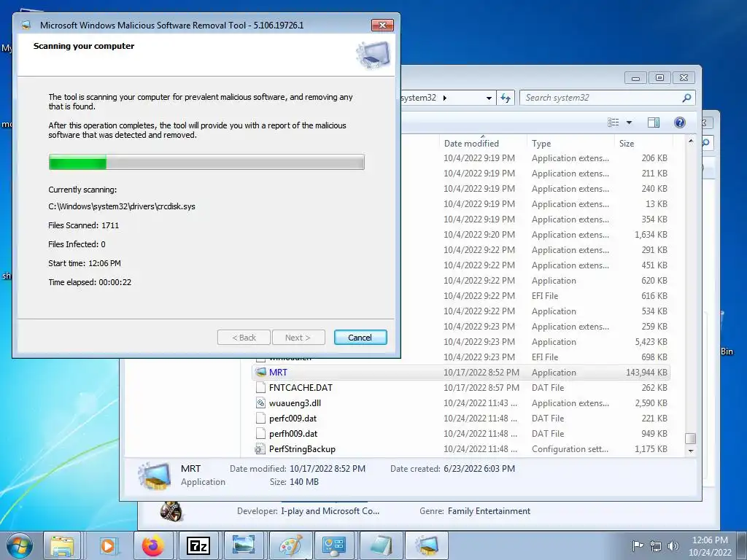Select the perfc009.dat file

[461, 418]
